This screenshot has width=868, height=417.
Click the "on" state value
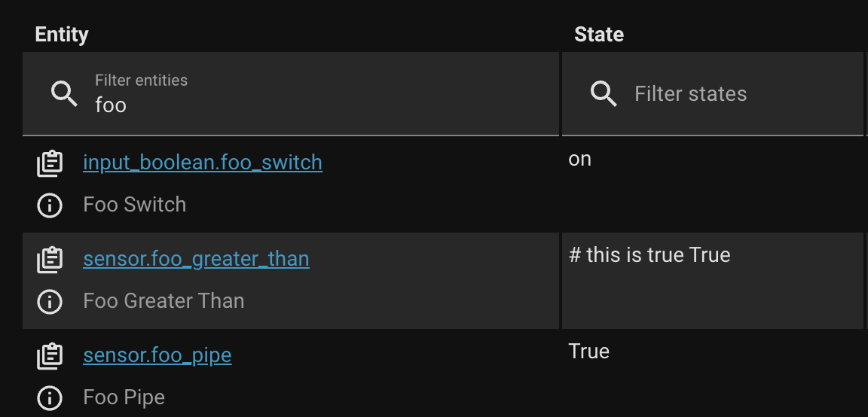(580, 160)
